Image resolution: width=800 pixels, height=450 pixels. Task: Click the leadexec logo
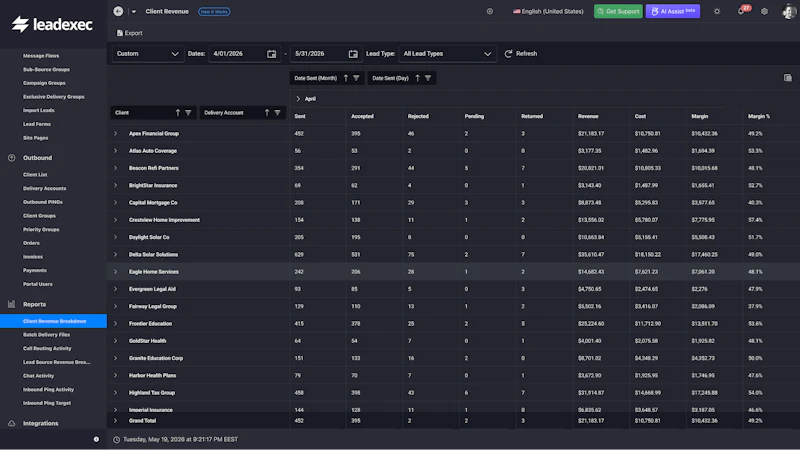(52, 24)
